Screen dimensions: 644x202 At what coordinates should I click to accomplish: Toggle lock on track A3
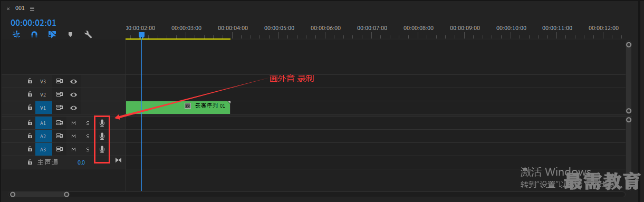pos(30,149)
